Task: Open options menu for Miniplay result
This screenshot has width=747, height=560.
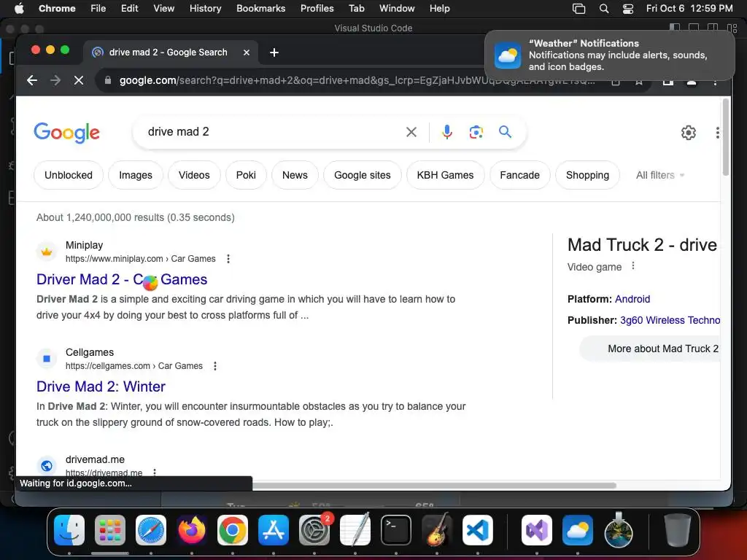Action: click(228, 259)
